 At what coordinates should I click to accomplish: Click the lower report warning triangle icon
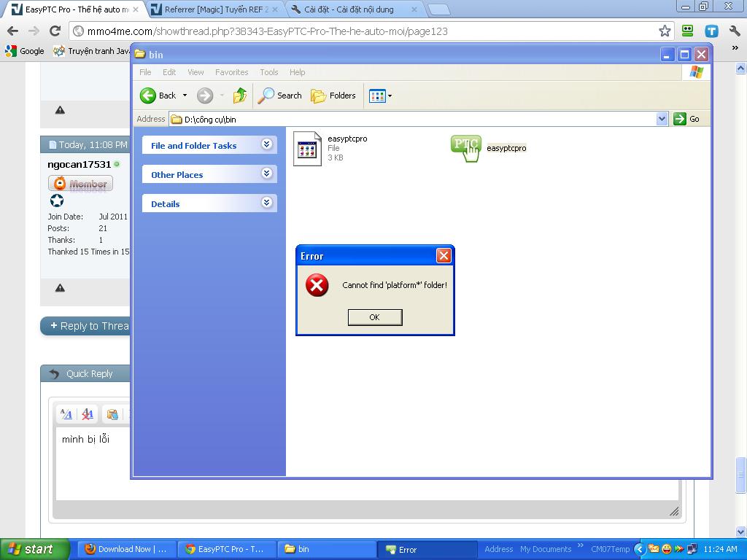(x=60, y=287)
